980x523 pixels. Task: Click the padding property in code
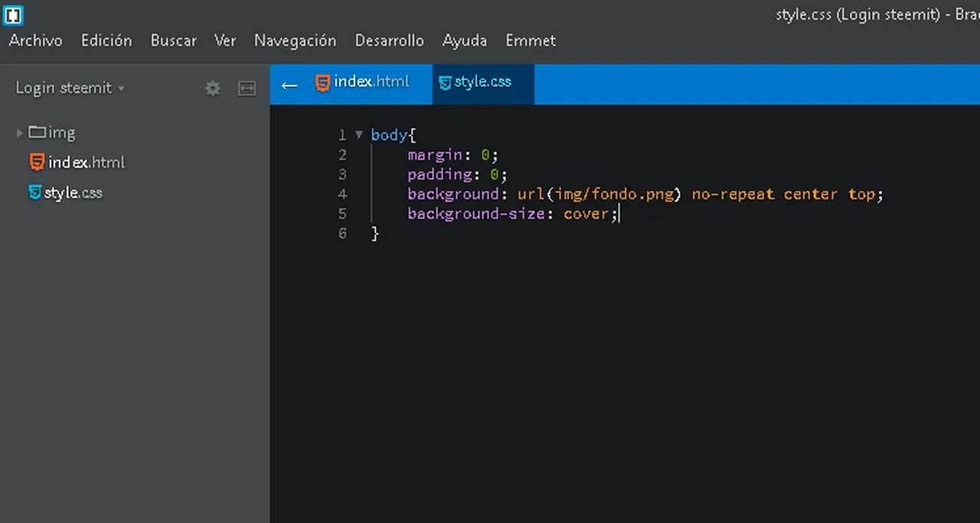pos(439,175)
